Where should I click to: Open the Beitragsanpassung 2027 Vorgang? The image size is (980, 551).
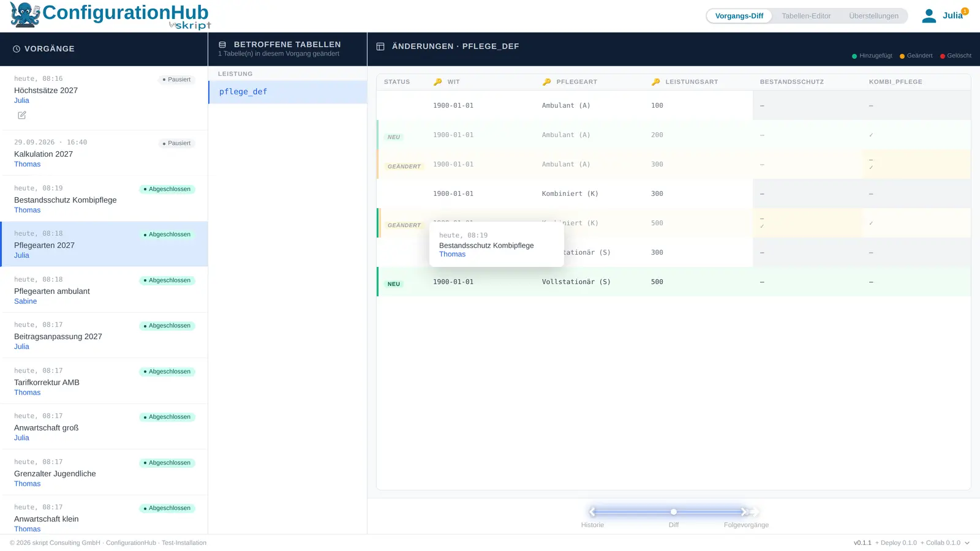(104, 335)
